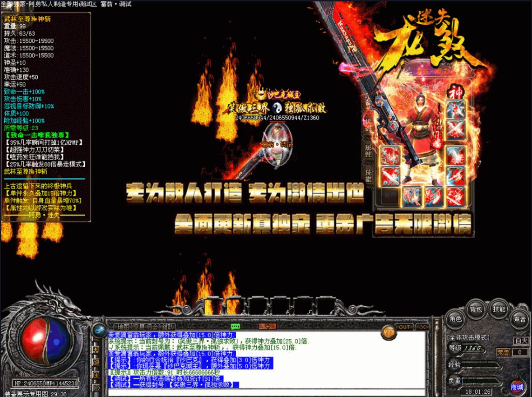Click the chat text input field
The width and height of the screenshot is (532, 397).
tap(266, 392)
